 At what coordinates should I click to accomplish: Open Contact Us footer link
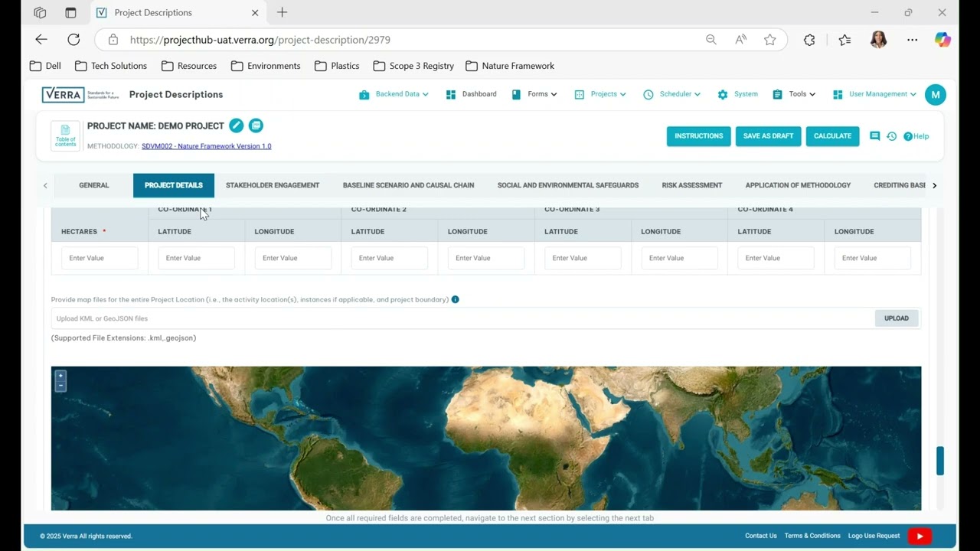pos(760,536)
